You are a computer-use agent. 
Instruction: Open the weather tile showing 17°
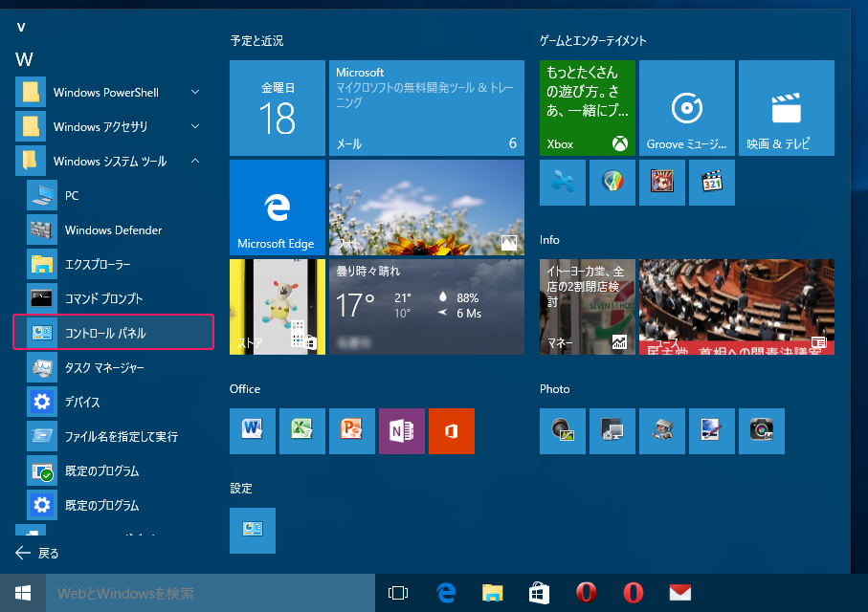click(x=427, y=307)
